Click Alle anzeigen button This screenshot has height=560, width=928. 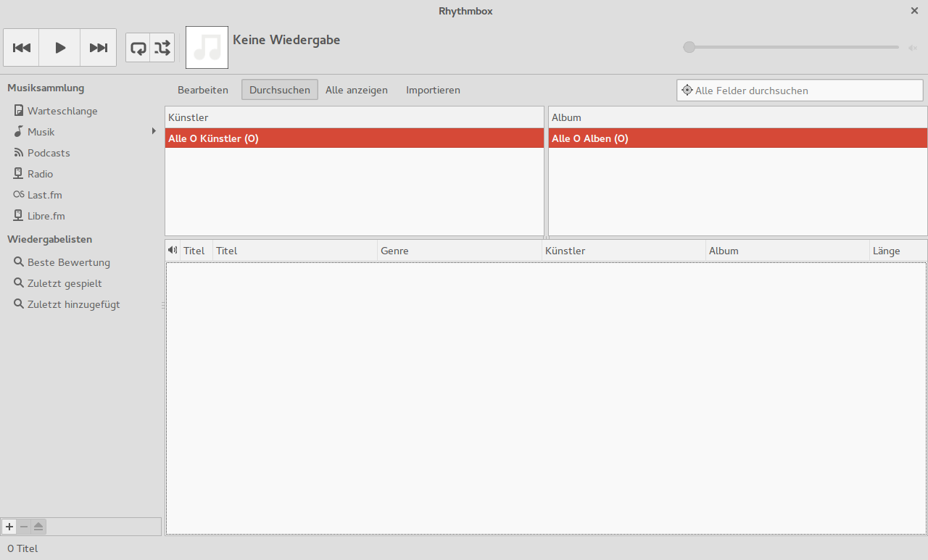(x=357, y=90)
